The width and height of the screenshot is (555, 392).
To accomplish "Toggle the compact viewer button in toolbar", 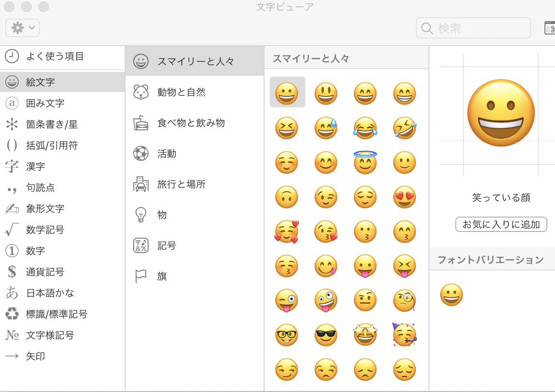I will 549,28.
